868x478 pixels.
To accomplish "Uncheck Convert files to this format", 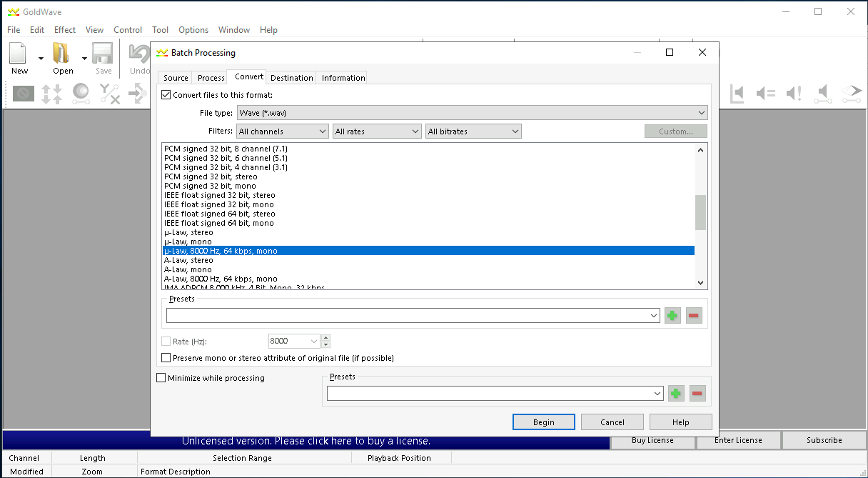I will click(166, 95).
